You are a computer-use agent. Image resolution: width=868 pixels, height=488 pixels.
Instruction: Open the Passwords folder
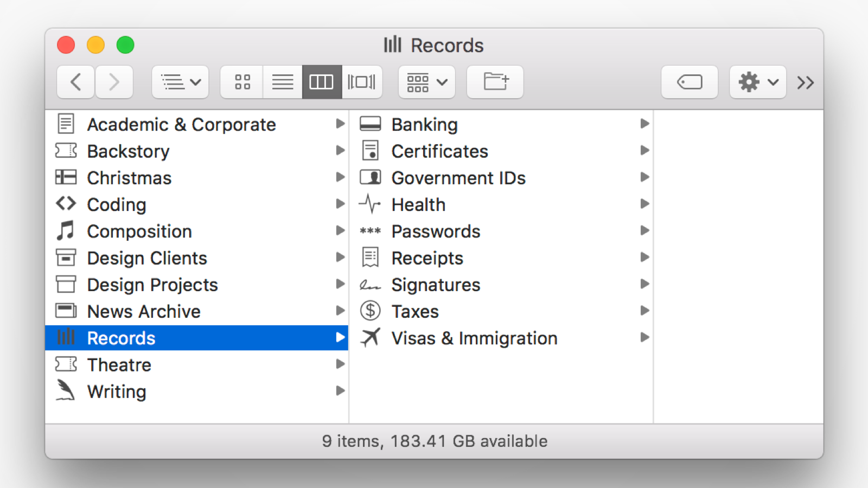[x=436, y=232]
